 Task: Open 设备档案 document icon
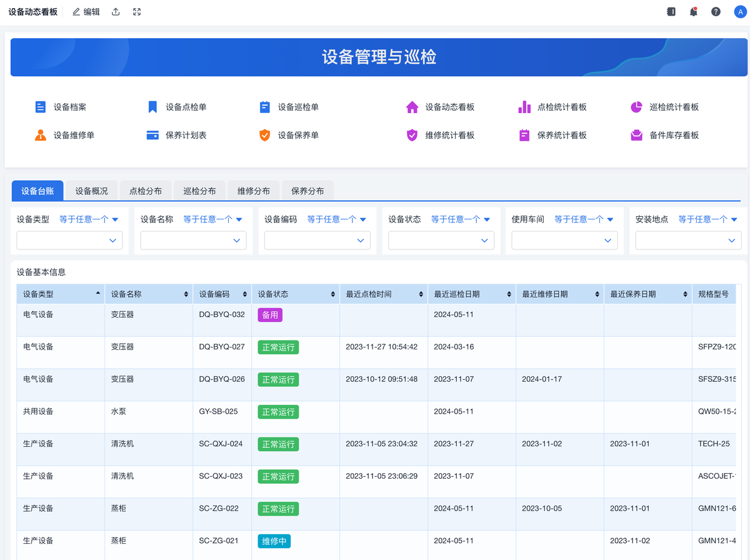(x=41, y=107)
